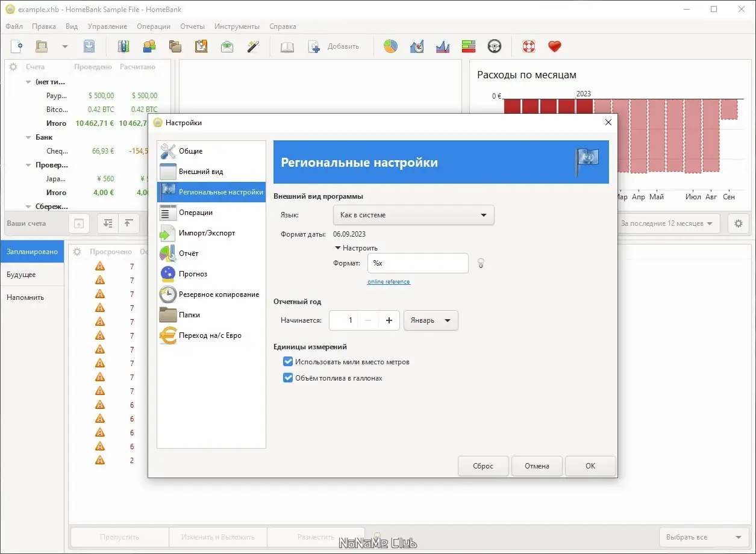Open the Accounts manager books icon
The image size is (756, 554).
click(x=123, y=46)
